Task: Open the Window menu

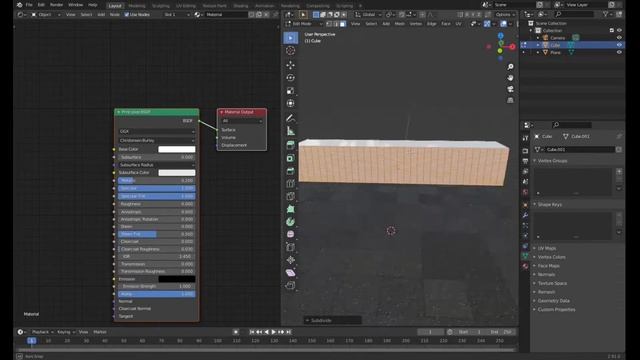Action: pos(75,5)
